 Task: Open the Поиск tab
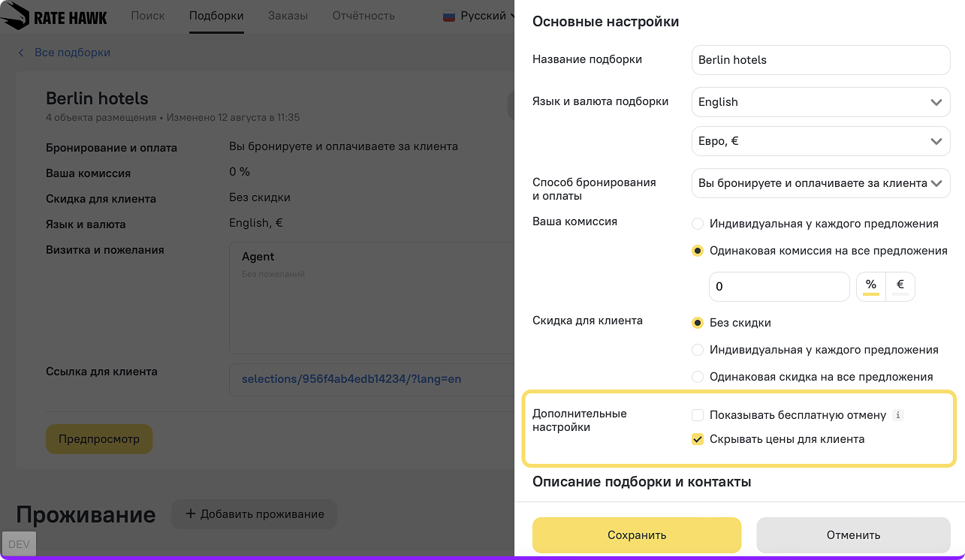click(148, 16)
